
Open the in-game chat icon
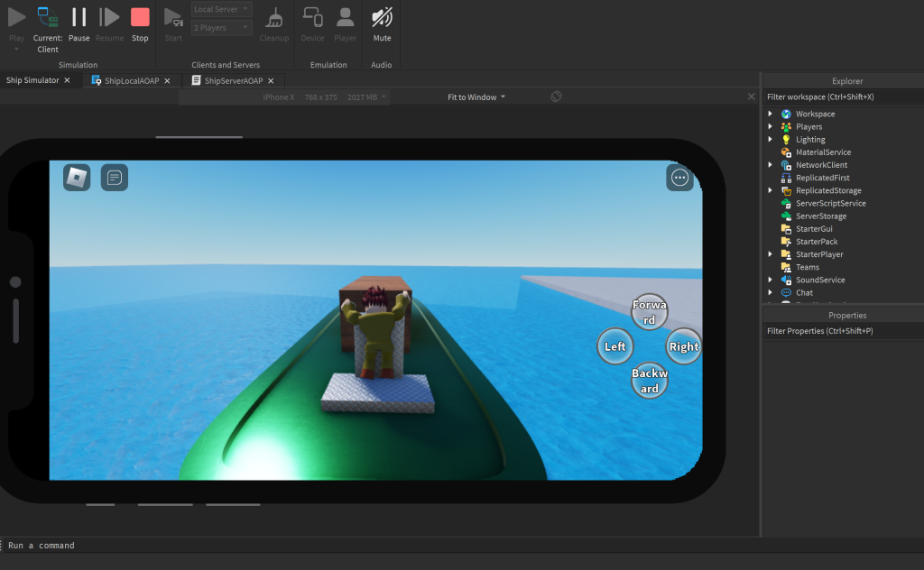point(114,178)
